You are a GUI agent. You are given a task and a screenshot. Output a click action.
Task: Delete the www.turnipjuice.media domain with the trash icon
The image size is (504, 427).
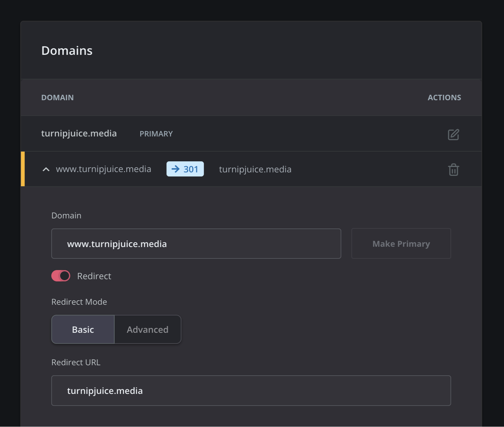453,170
